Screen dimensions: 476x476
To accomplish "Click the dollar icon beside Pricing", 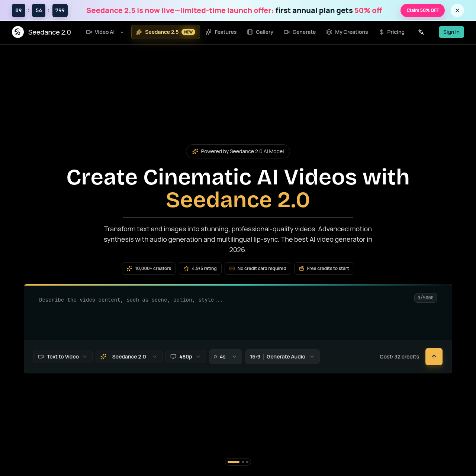I will 382,32.
